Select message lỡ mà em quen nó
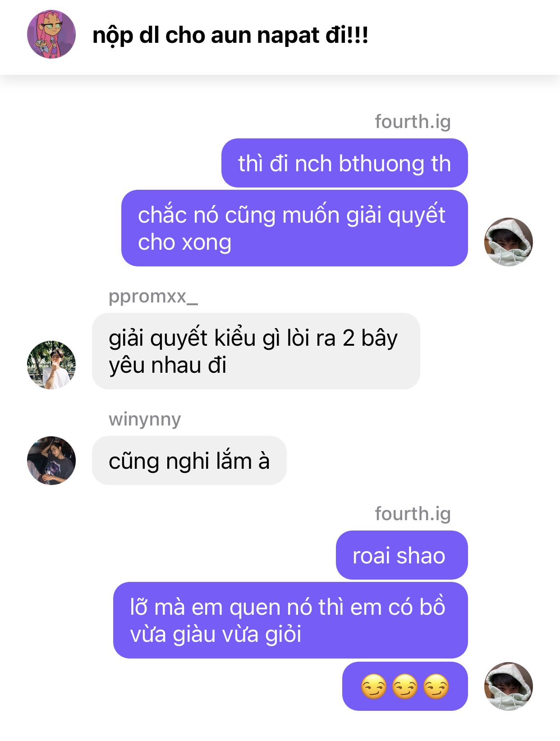 pos(290,620)
